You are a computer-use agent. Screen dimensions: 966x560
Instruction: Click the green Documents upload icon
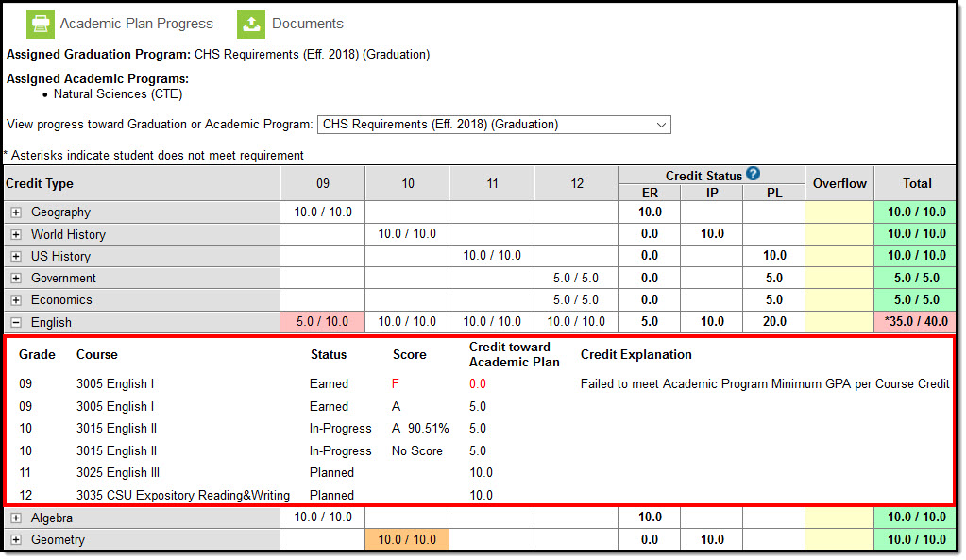(x=250, y=24)
